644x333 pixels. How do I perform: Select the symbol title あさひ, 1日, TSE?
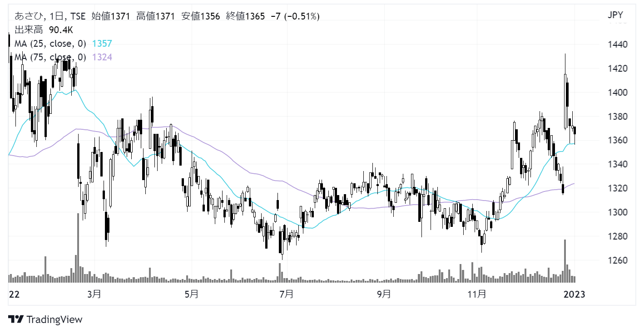pos(51,16)
